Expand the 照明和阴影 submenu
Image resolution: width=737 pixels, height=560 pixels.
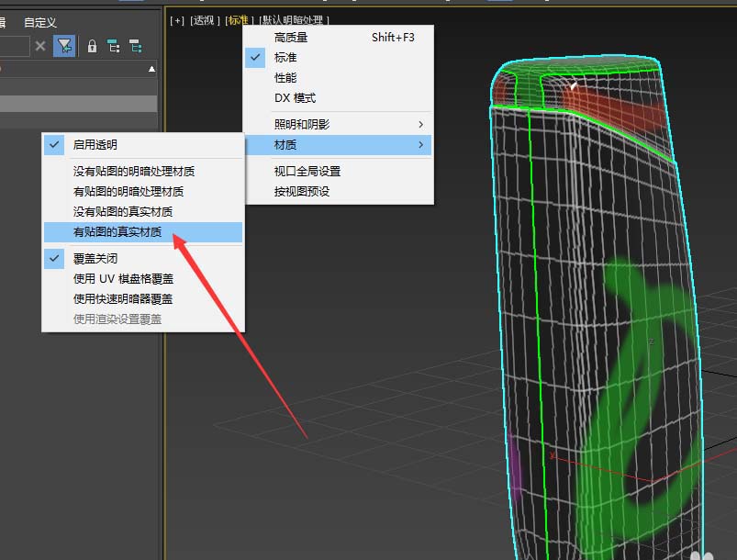339,124
